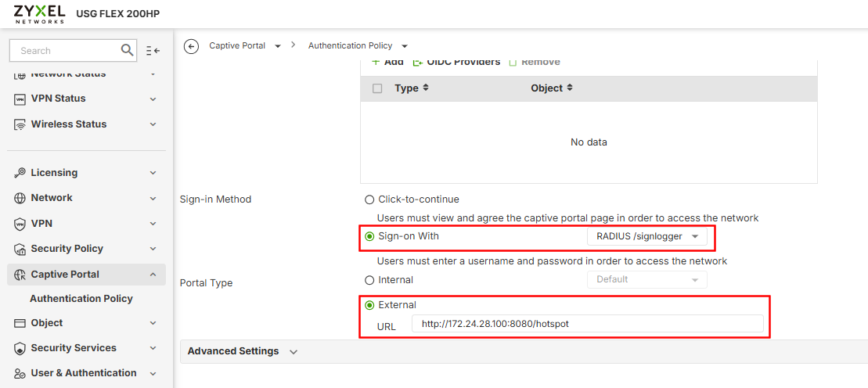Click the Sign-in Method label
Image resolution: width=868 pixels, height=388 pixels.
[215, 199]
